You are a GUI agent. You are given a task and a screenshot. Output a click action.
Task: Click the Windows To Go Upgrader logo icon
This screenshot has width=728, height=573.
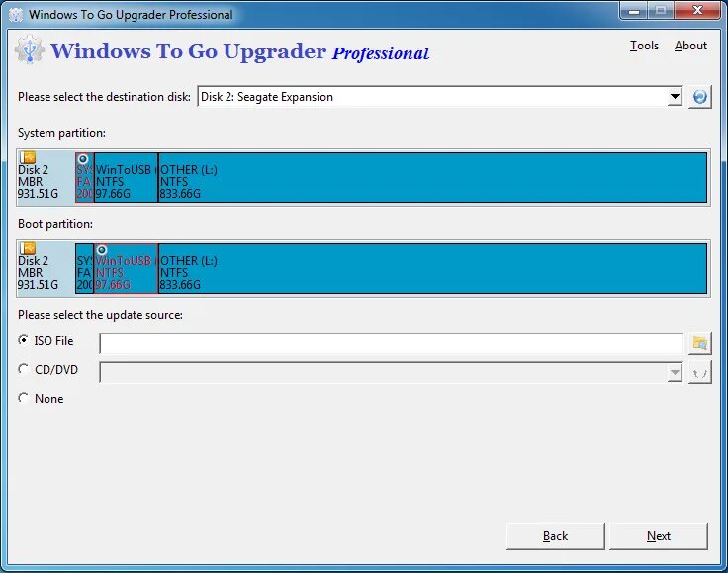point(30,49)
